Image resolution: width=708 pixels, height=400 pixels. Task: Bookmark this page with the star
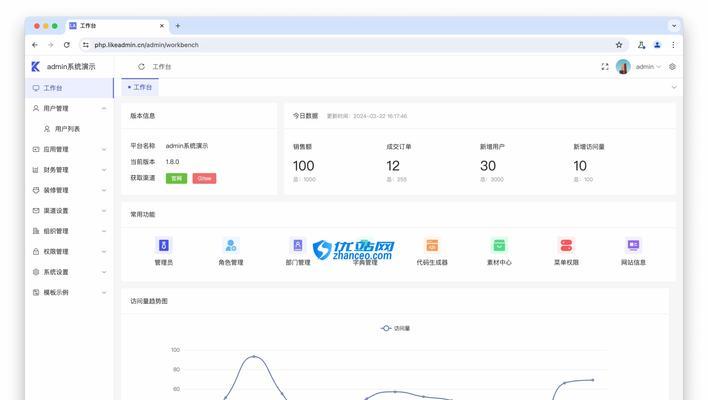(619, 45)
